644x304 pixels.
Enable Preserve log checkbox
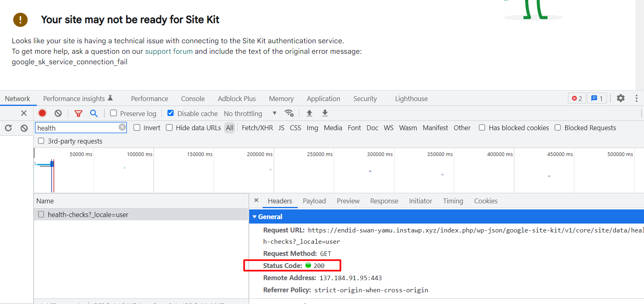click(114, 113)
